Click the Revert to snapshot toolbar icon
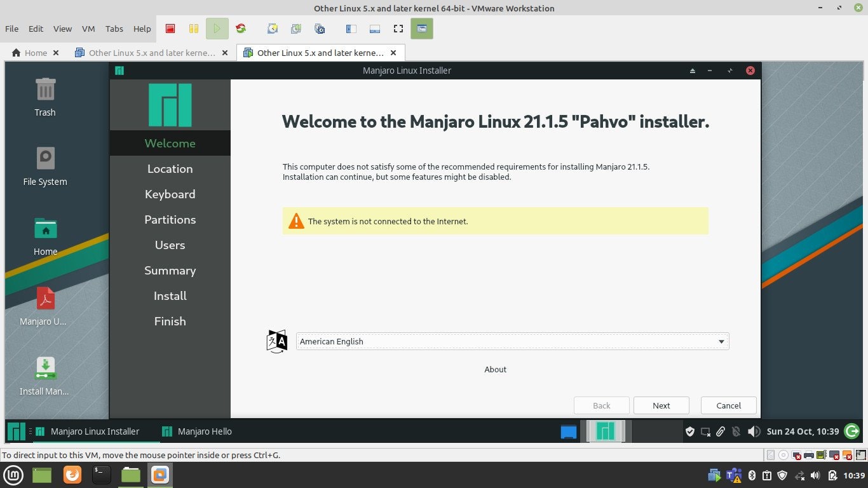 [x=296, y=29]
